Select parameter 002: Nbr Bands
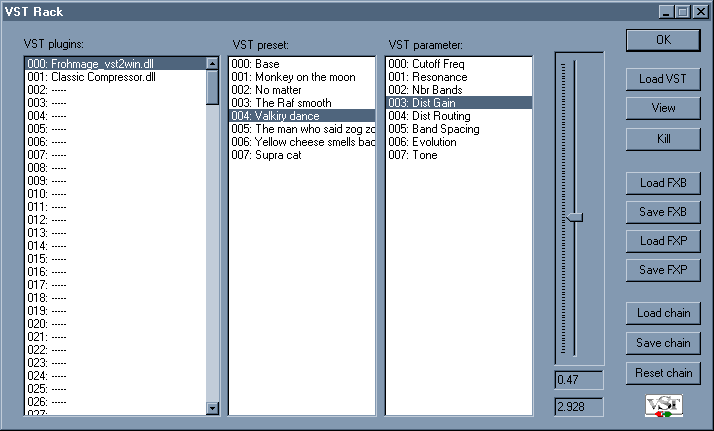714x431 pixels. 459,90
